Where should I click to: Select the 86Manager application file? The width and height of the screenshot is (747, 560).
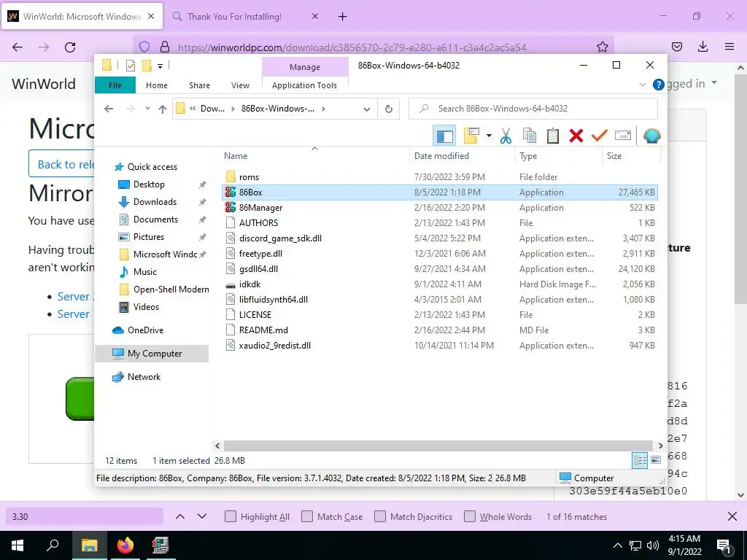[x=439, y=208]
